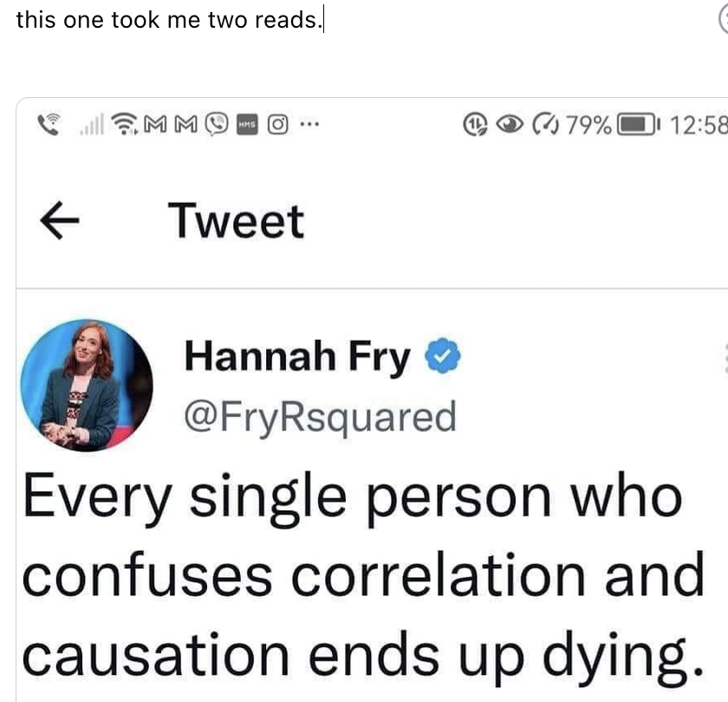Viewport: 728px width, 702px height.
Task: Click the second Gmail M icon
Action: coord(185,124)
